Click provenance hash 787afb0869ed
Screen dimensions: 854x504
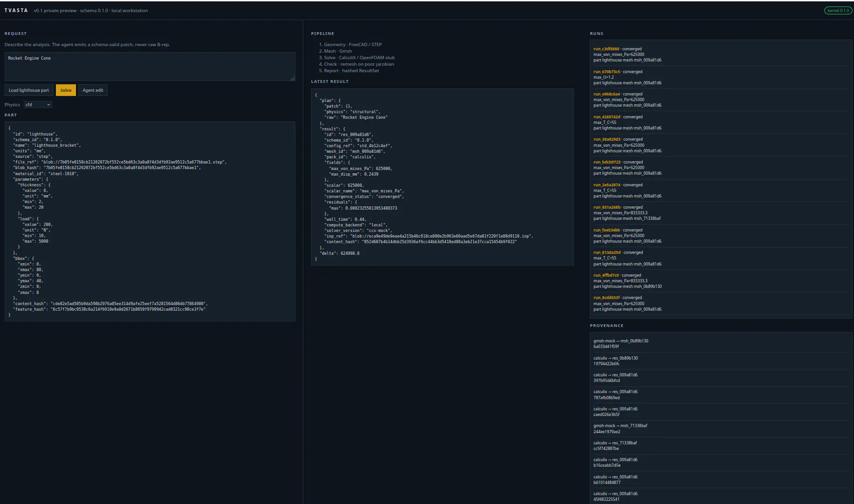606,398
